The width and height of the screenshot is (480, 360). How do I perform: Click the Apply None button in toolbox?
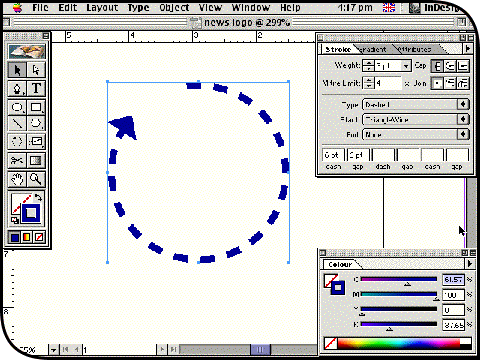(x=39, y=237)
